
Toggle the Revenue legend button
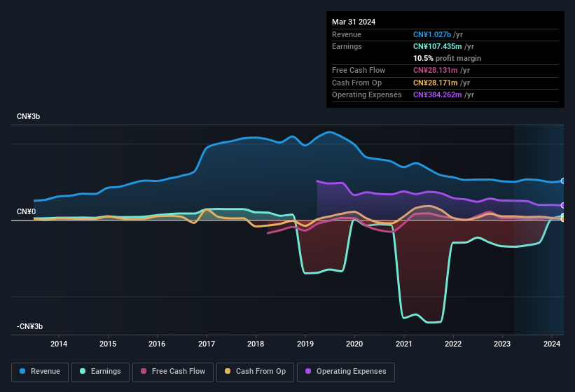tap(41, 372)
